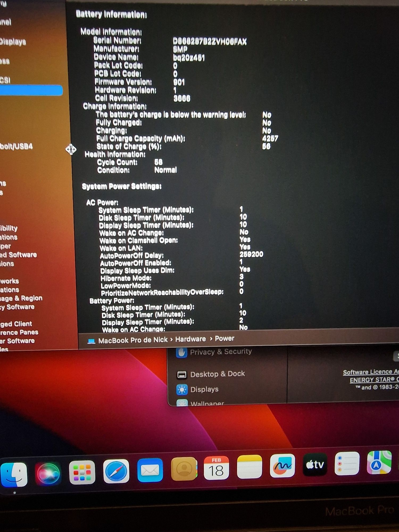Select Frameworks in the sidebar
The image size is (399, 532).
point(10,281)
